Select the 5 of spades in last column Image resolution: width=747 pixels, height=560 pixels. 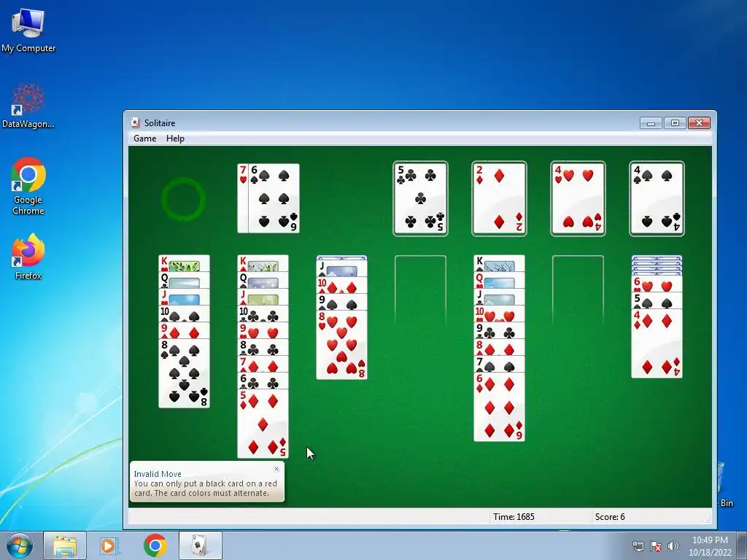click(657, 301)
